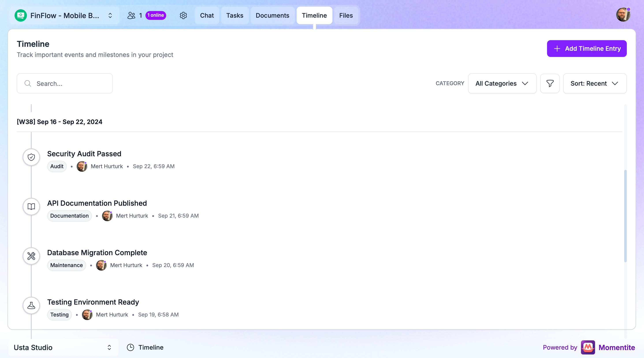Click the book icon for API Documentation Published

(31, 207)
